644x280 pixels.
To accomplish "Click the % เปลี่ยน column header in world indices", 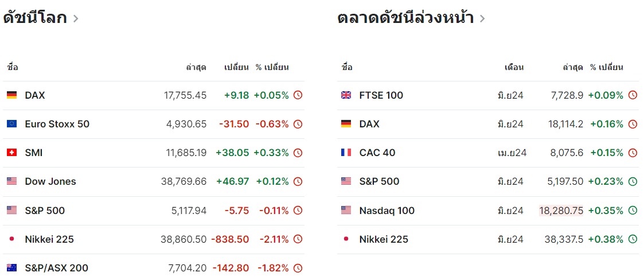I will (272, 67).
